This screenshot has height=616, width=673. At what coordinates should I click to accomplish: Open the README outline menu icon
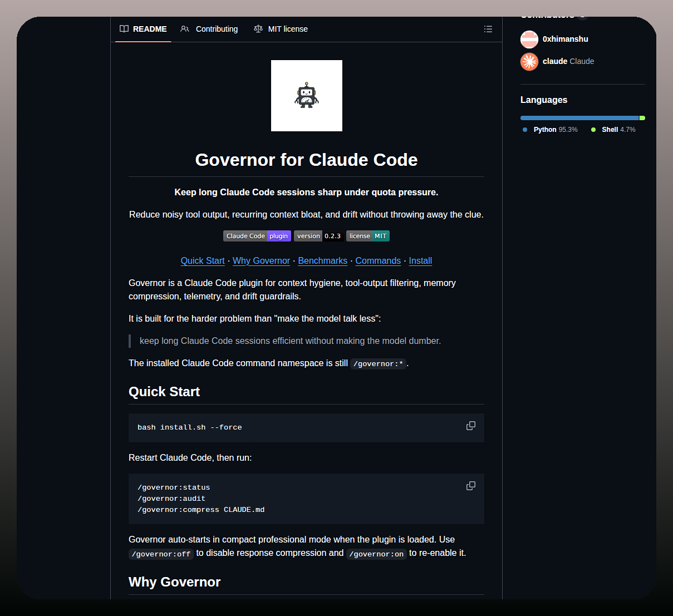pyautogui.click(x=488, y=29)
